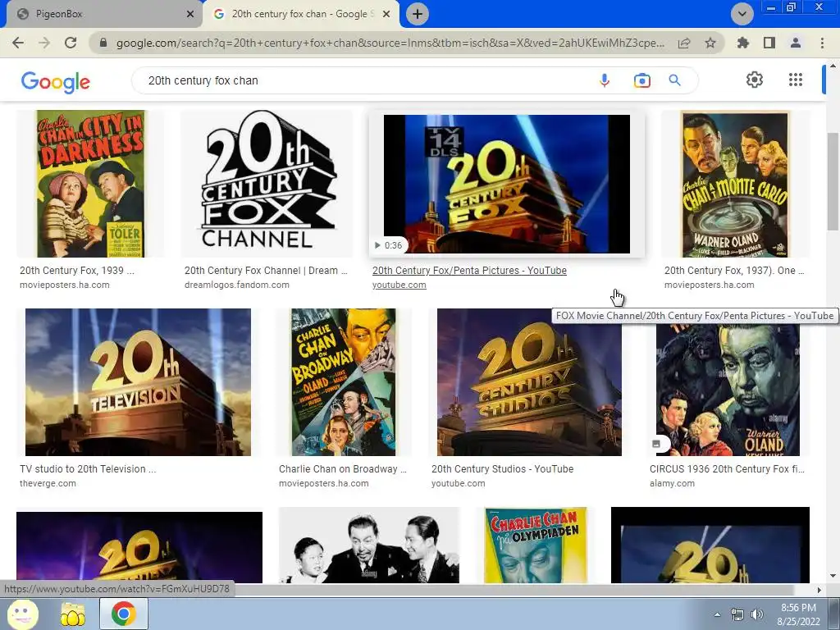Viewport: 840px width, 630px height.
Task: Search by image with the camera icon
Action: click(641, 80)
